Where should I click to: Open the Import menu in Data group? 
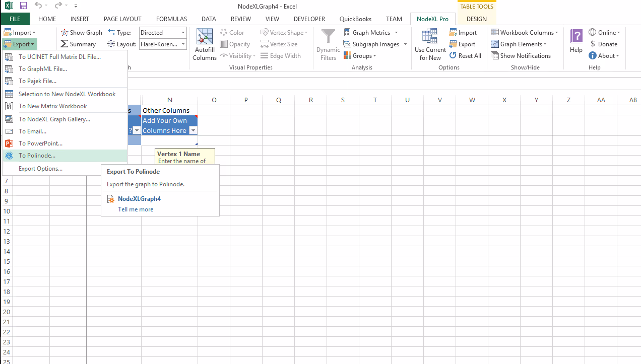pyautogui.click(x=19, y=32)
